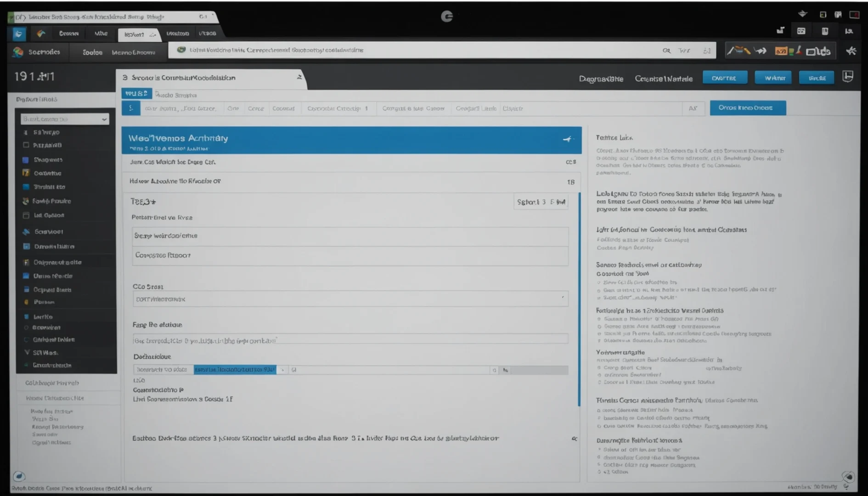Click the second tab label in top dark tab row
This screenshot has height=496, width=868.
pyautogui.click(x=101, y=34)
